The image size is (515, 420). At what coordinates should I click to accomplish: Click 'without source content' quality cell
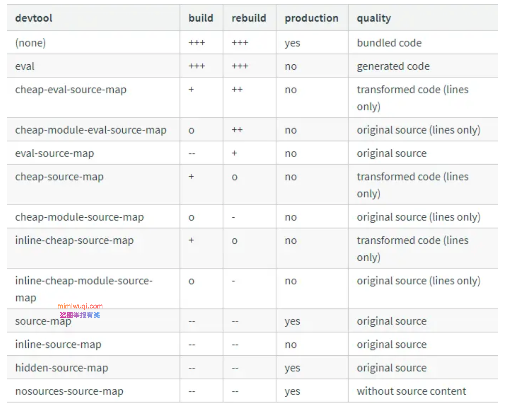coord(411,391)
